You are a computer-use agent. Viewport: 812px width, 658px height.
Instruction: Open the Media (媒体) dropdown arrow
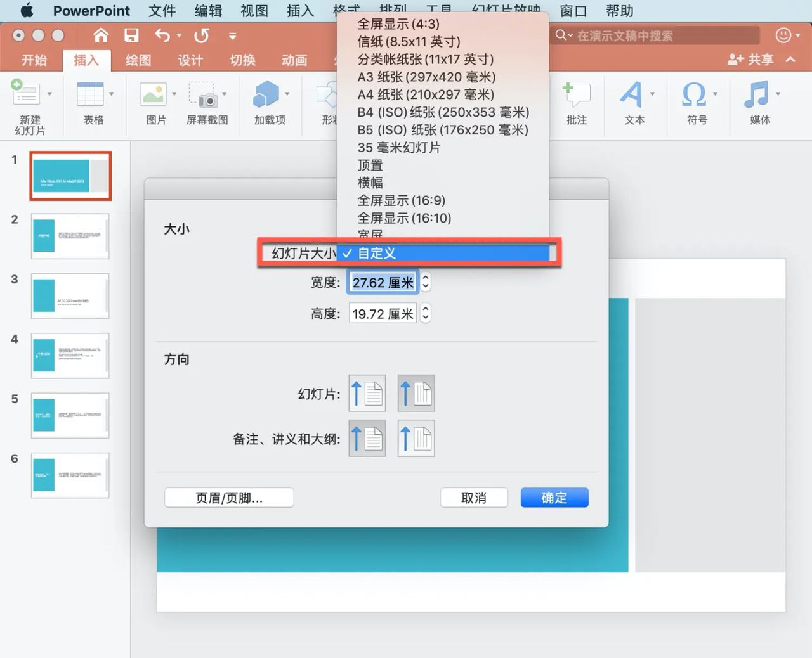click(778, 94)
